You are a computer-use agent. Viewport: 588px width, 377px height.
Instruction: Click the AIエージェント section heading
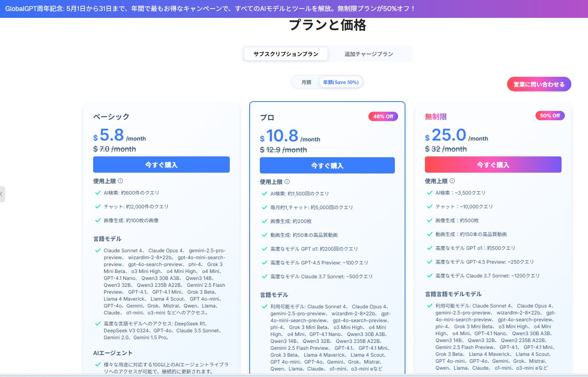click(x=113, y=353)
